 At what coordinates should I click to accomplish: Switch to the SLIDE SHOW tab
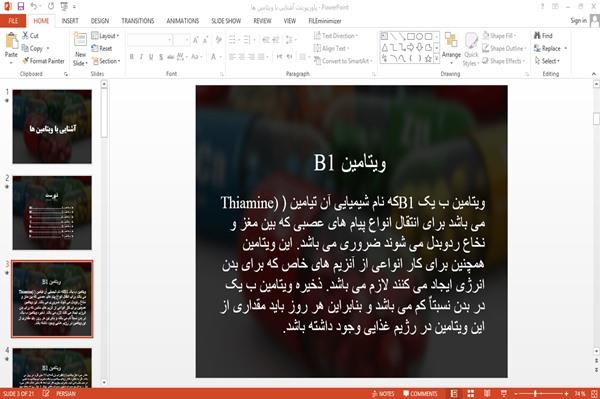(226, 21)
